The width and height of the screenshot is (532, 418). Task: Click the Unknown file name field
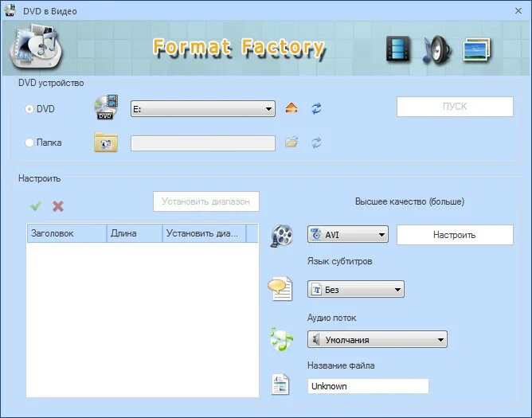pyautogui.click(x=368, y=386)
